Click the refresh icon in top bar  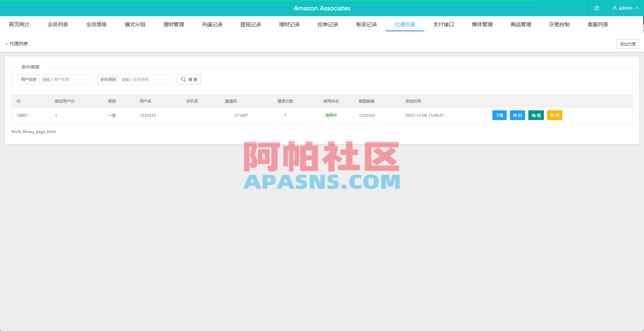point(597,8)
